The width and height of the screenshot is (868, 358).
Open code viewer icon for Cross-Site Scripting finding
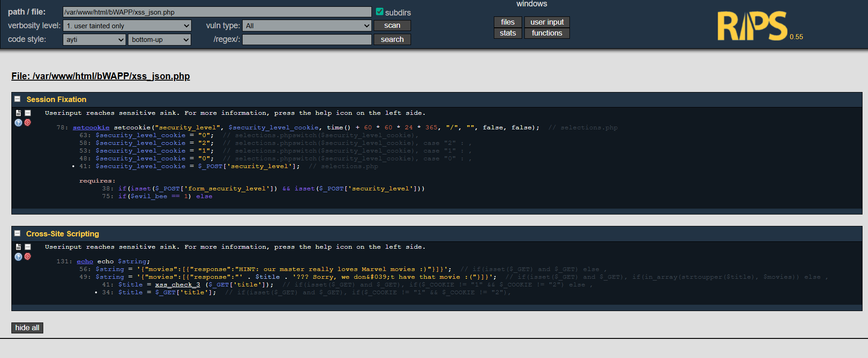point(18,247)
